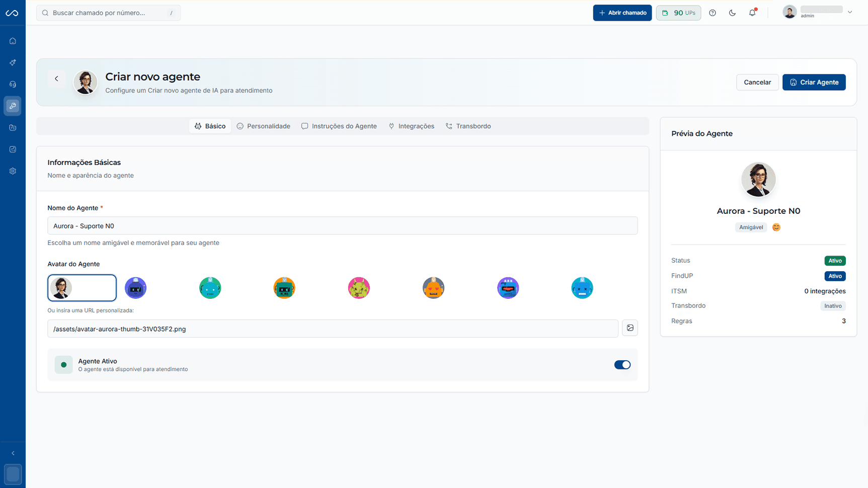Click the Amigável tag in preview

[x=751, y=227]
